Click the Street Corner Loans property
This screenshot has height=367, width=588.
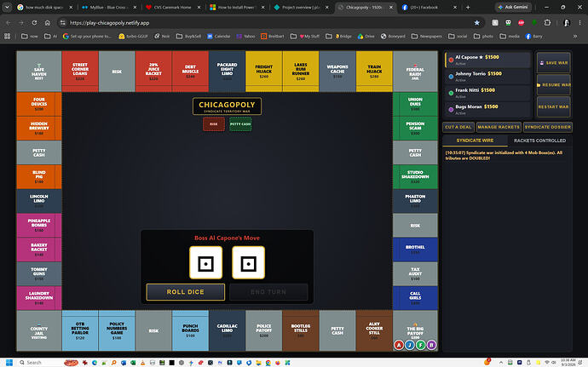(x=80, y=72)
